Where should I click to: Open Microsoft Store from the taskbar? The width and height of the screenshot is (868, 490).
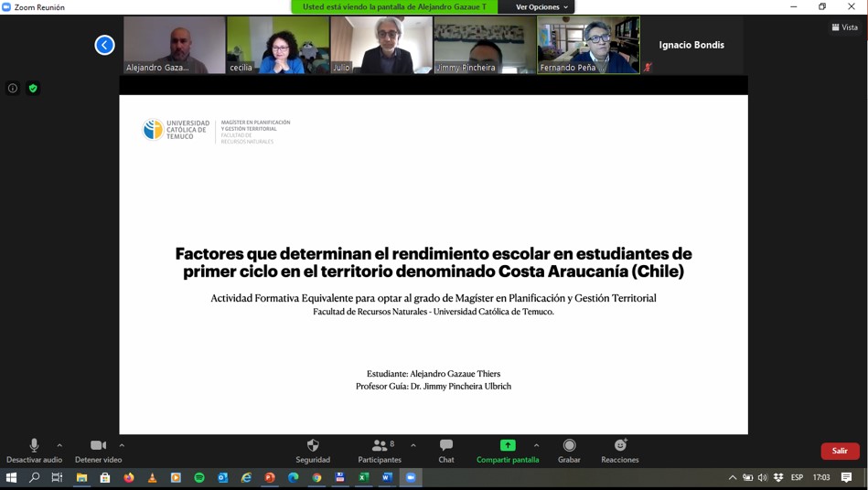[x=105, y=477]
